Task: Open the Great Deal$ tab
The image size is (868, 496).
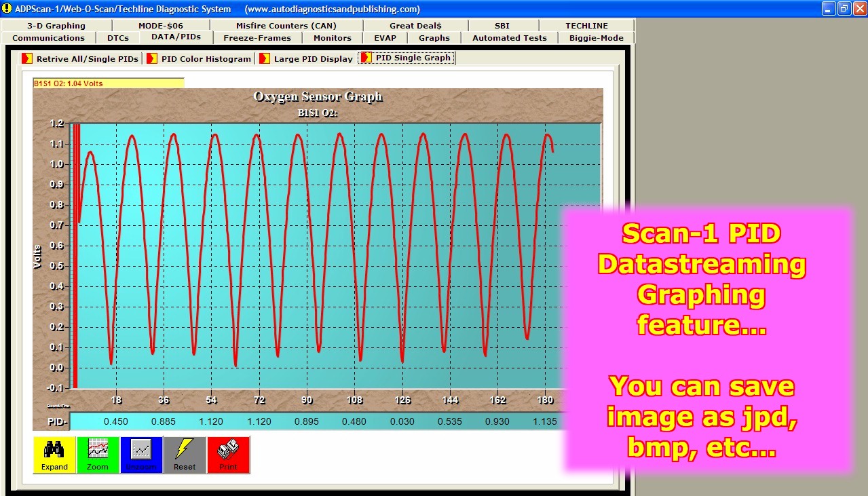Action: [x=415, y=26]
